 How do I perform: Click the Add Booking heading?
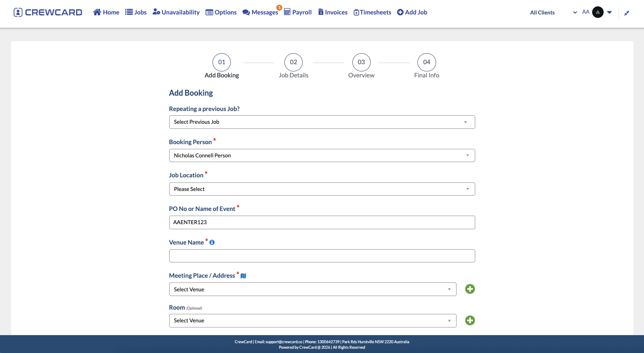[191, 93]
